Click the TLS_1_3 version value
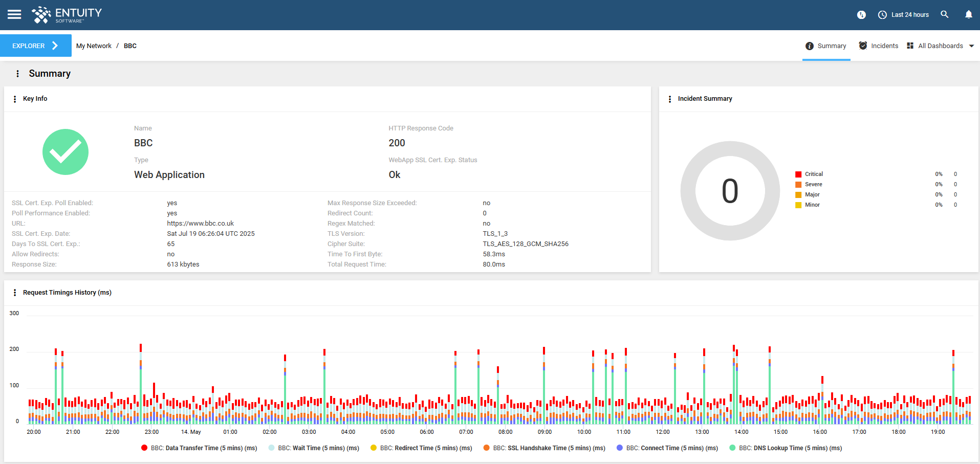980x464 pixels. pyautogui.click(x=495, y=234)
